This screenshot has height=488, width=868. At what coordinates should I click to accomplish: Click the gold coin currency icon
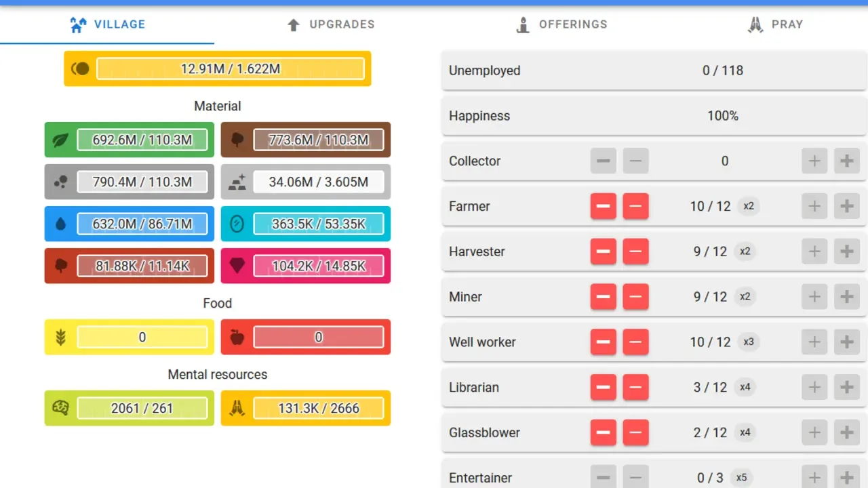(x=80, y=68)
